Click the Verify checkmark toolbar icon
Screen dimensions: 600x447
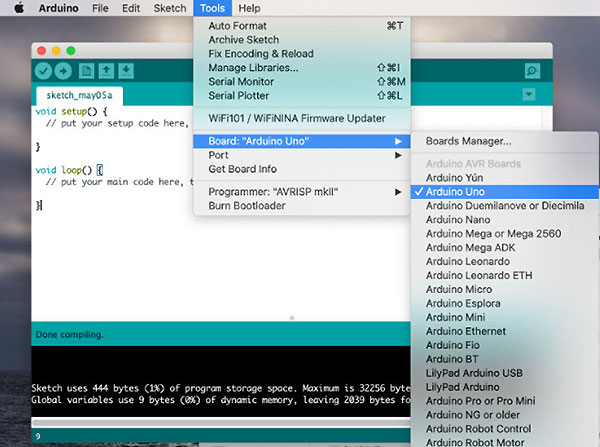[43, 70]
